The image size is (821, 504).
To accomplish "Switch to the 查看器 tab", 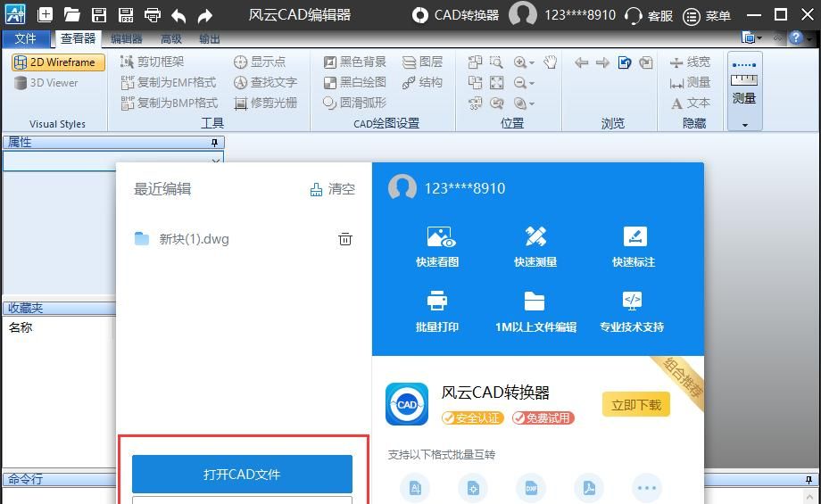I will (78, 38).
